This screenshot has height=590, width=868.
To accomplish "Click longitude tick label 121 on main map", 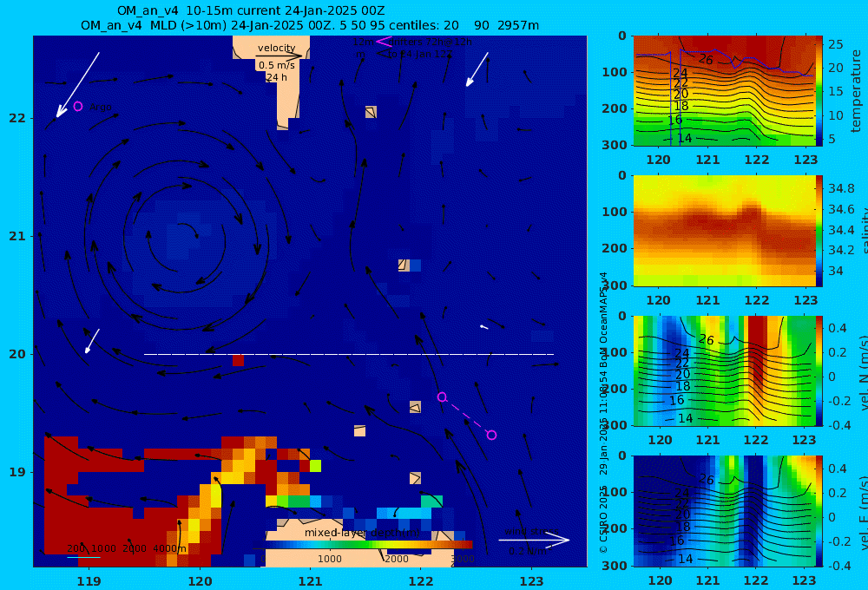I will coord(310,581).
